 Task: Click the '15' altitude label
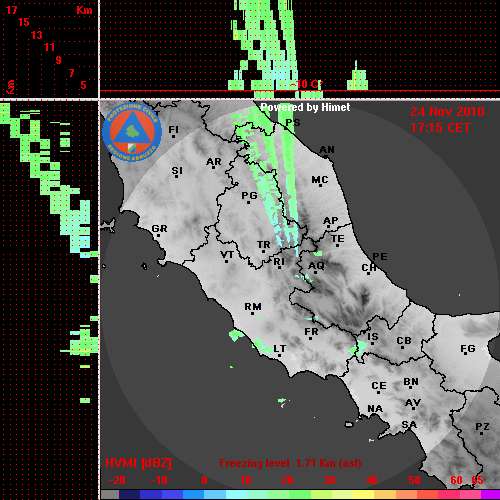(x=23, y=22)
